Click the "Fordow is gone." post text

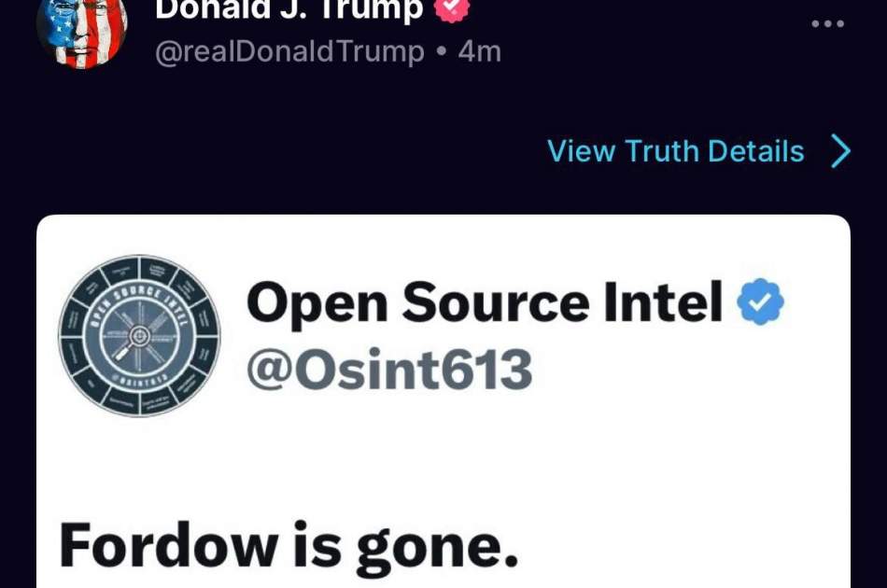click(289, 547)
